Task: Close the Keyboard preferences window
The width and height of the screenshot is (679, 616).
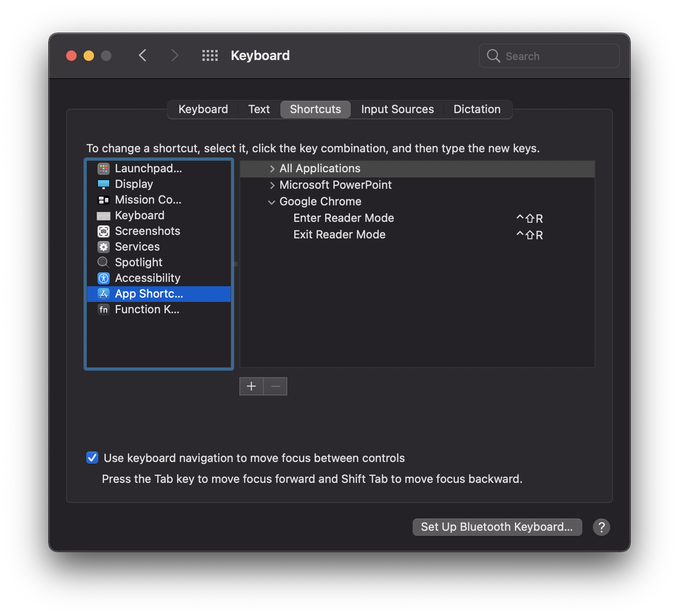Action: tap(71, 56)
